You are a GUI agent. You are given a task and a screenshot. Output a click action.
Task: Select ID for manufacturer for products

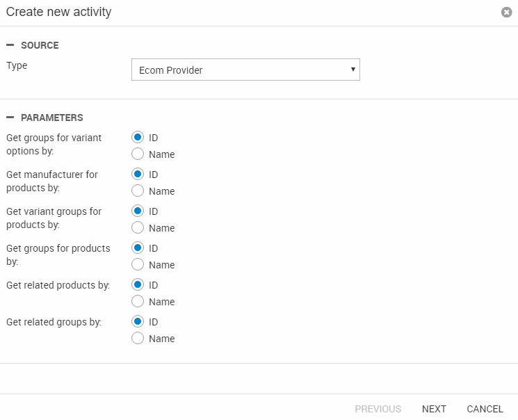138,175
